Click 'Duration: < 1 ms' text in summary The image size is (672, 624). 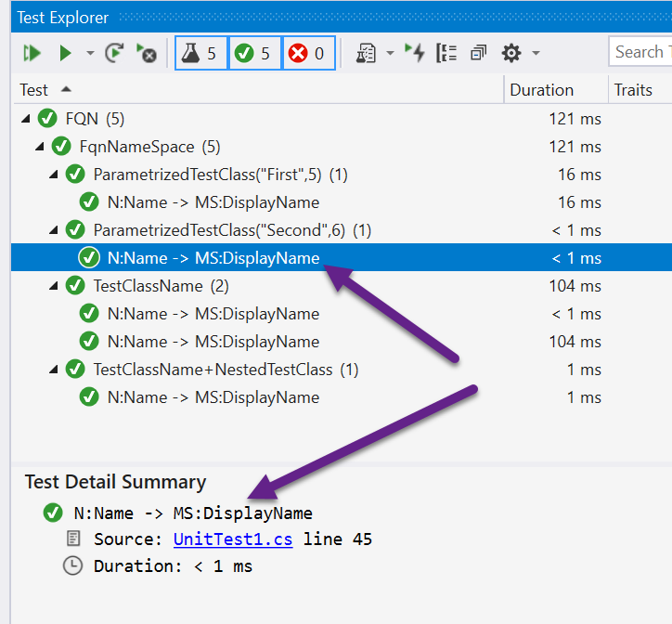click(174, 566)
